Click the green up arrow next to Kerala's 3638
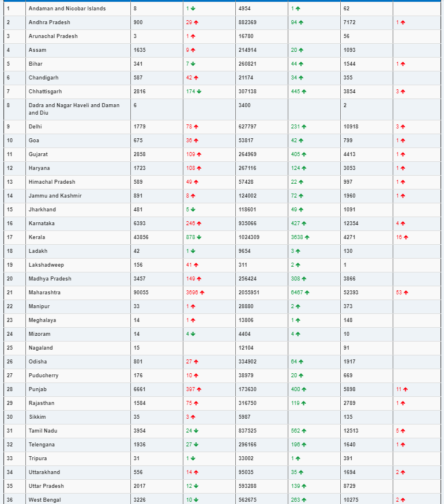444x504 pixels. (307, 237)
